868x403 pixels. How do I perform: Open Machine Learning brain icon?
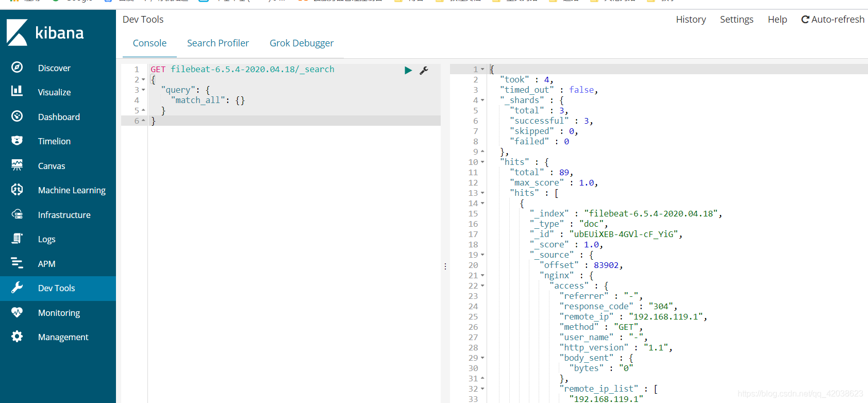coord(17,190)
